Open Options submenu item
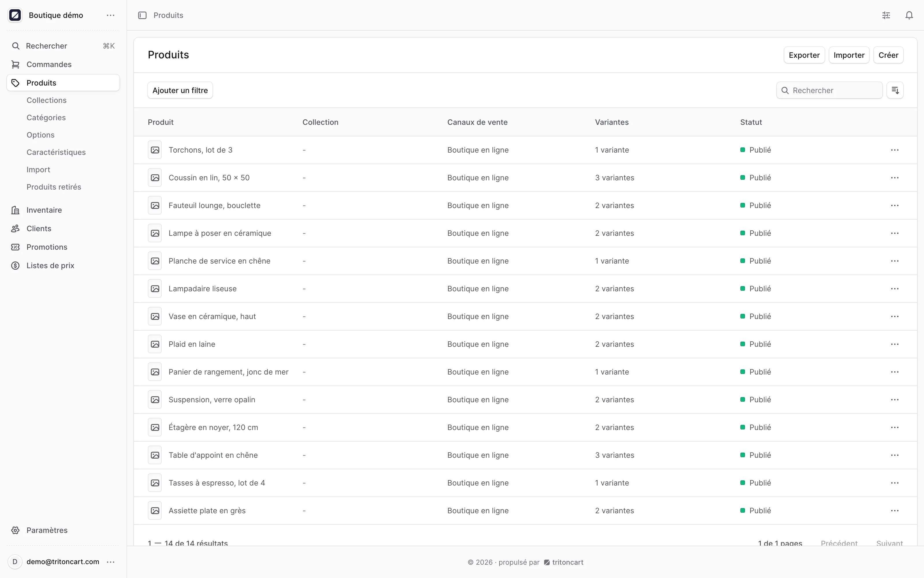This screenshot has width=924, height=578. (40, 135)
